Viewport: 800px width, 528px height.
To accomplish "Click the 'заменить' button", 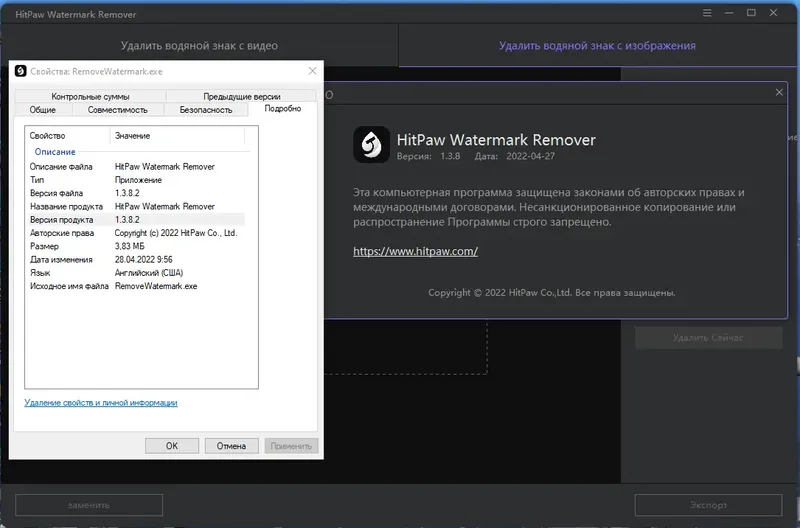I will [89, 505].
